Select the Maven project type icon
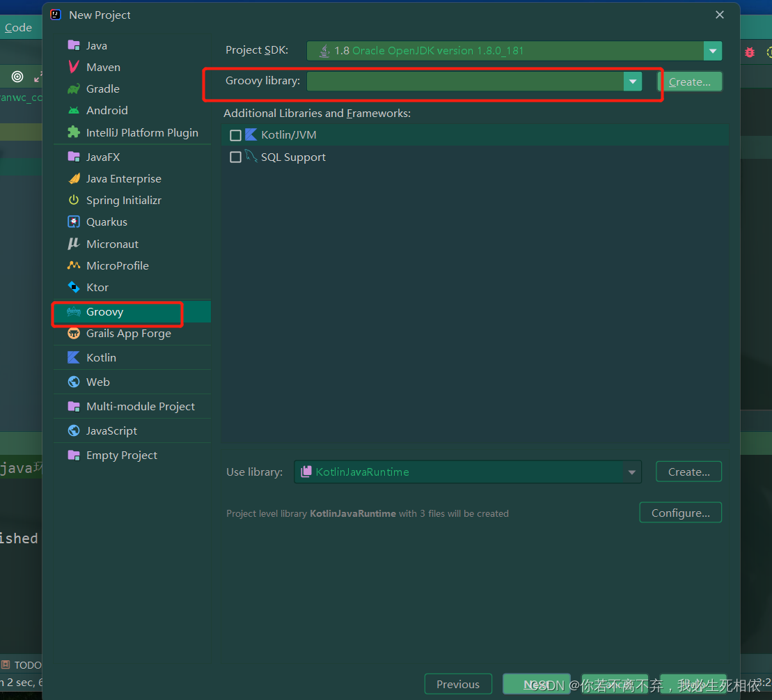 click(74, 67)
